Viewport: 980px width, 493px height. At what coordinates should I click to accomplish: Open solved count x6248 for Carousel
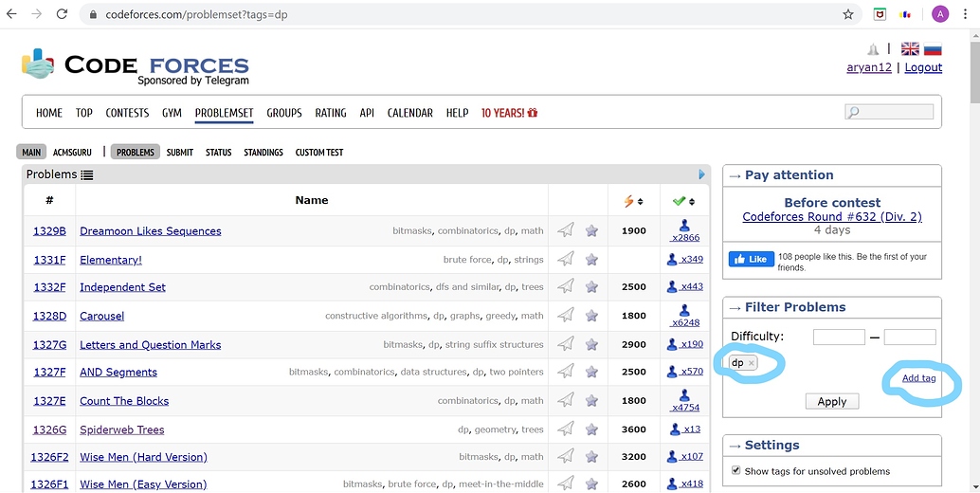[685, 322]
